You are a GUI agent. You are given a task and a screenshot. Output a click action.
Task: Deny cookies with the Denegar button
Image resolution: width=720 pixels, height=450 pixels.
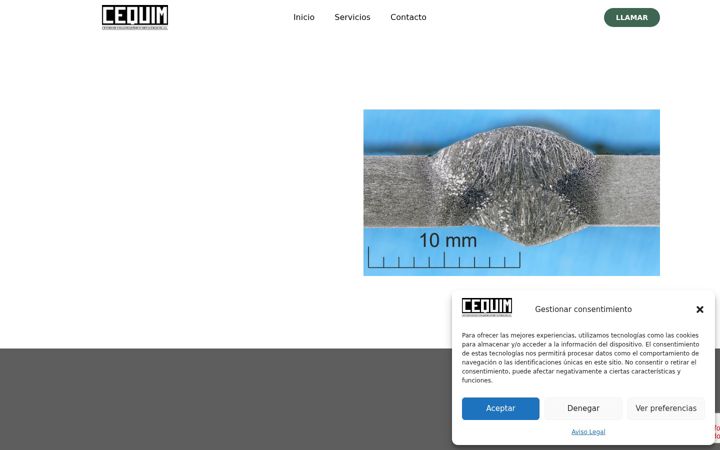[583, 408]
